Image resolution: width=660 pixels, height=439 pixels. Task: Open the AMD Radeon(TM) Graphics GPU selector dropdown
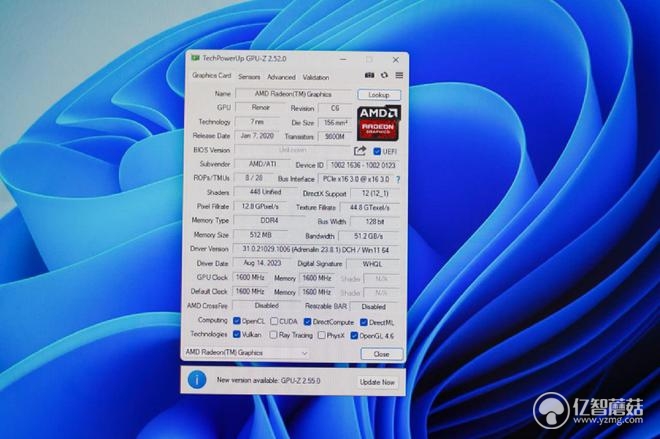(x=247, y=353)
